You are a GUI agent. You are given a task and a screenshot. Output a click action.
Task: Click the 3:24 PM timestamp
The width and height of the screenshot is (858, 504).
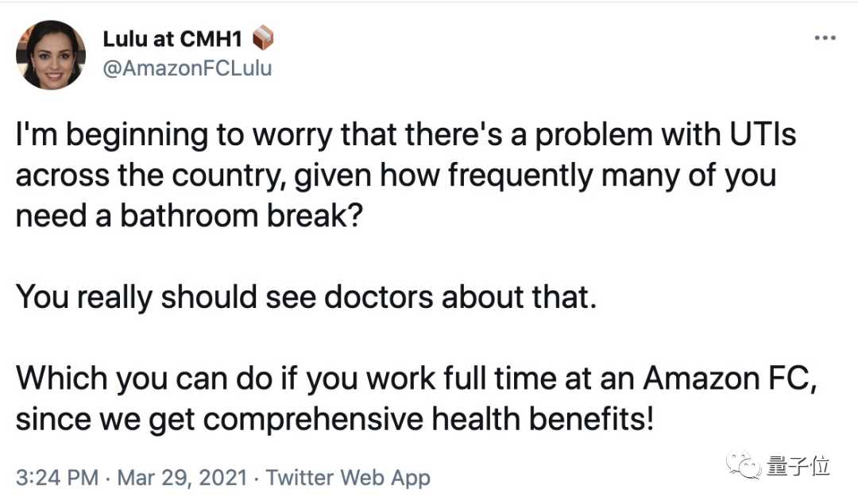point(57,478)
